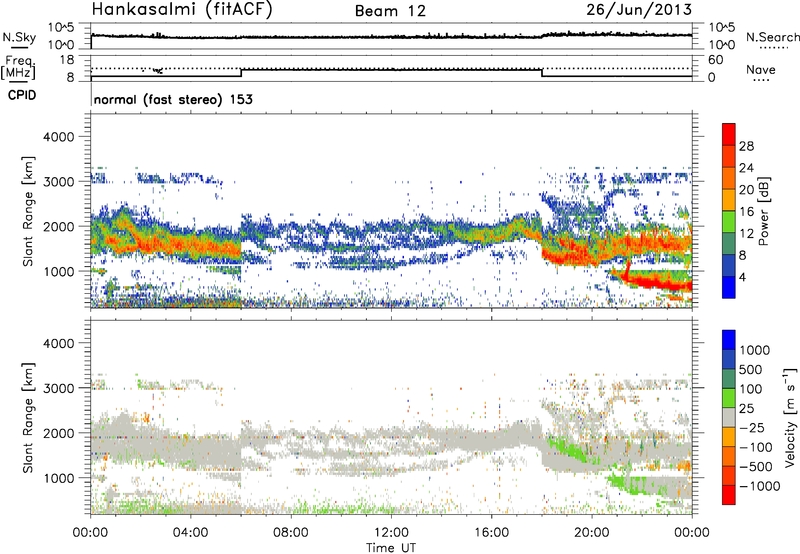Image resolution: width=800 pixels, height=554 pixels.
Task: Click the "20" label on Power colorbar
Action: pos(746,190)
